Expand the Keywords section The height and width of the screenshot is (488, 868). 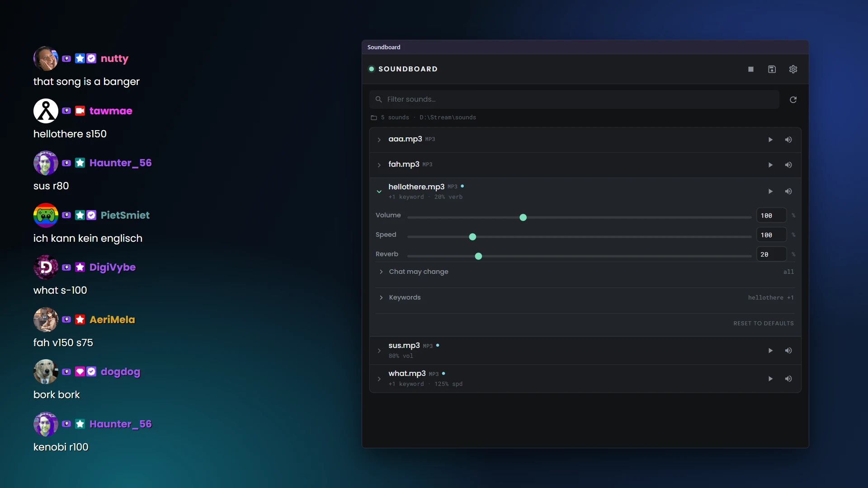pyautogui.click(x=585, y=297)
